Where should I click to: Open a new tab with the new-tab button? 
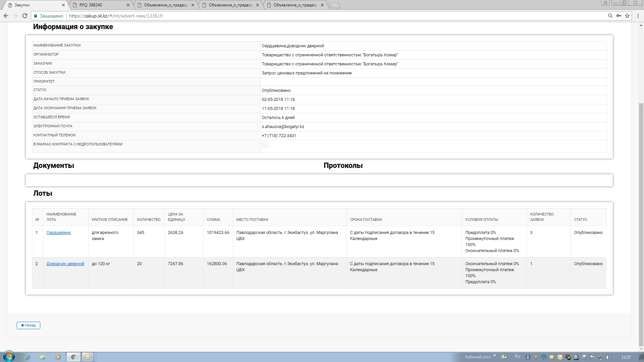coord(335,5)
